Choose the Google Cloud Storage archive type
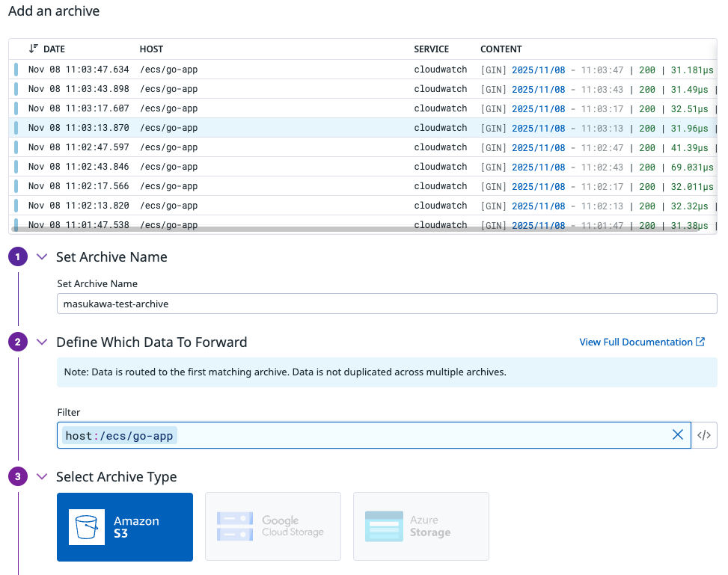Viewport: 728px width, 575px height. 273,526
